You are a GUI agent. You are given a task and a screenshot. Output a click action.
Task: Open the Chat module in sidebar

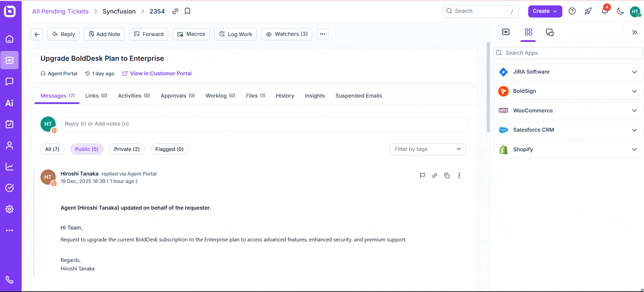click(x=9, y=81)
